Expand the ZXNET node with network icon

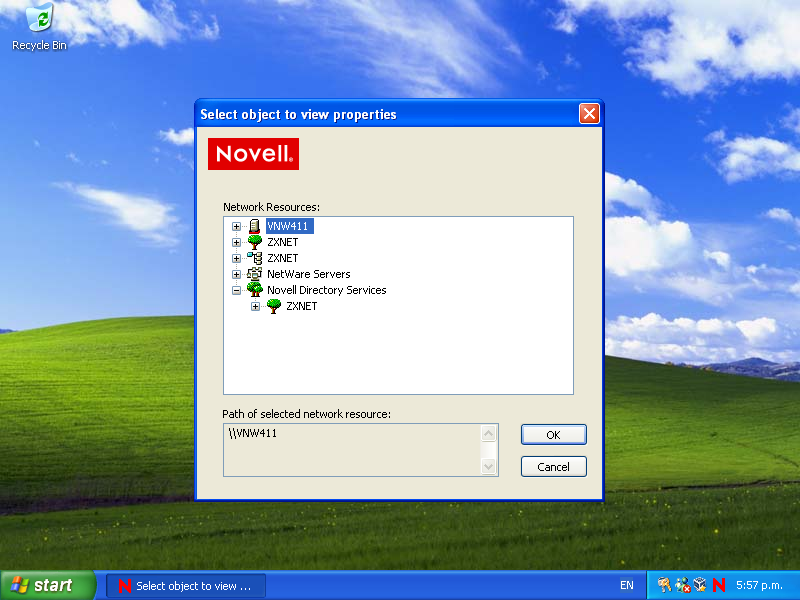coord(236,258)
